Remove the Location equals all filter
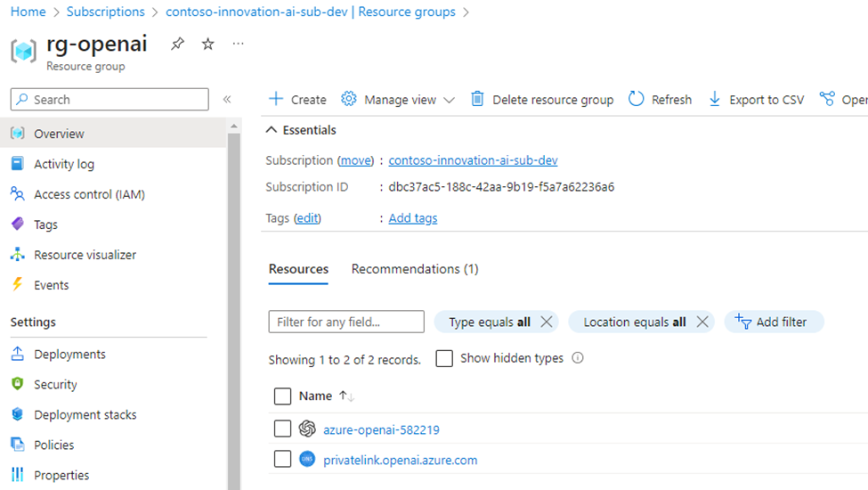This screenshot has height=490, width=868. (702, 322)
